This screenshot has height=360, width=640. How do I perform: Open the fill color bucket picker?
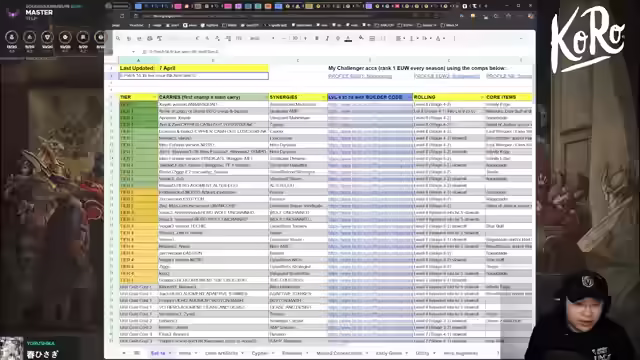tap(361, 38)
